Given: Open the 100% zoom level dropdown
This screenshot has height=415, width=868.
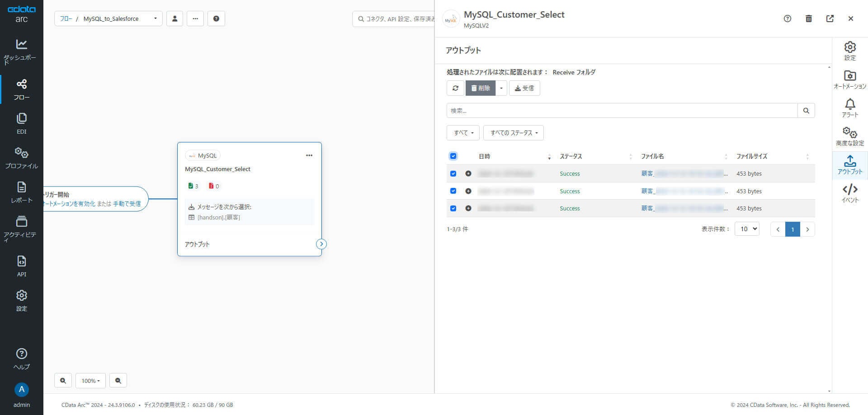Looking at the screenshot, I should 90,381.
